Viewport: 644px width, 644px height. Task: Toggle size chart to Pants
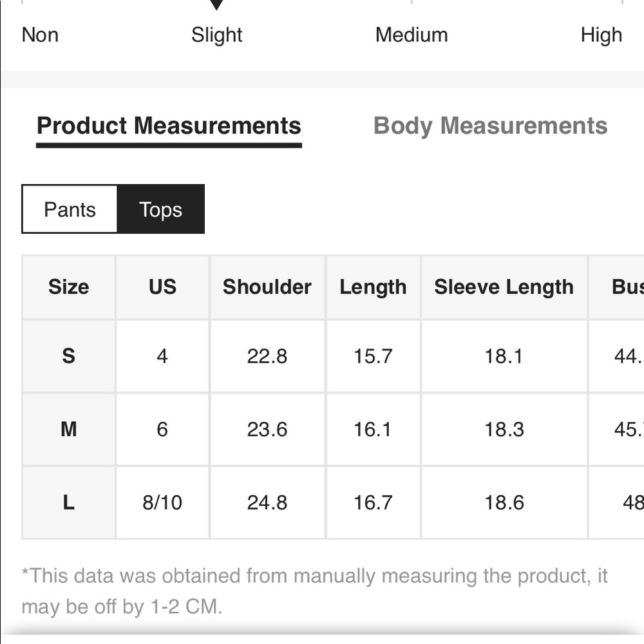pos(70,209)
